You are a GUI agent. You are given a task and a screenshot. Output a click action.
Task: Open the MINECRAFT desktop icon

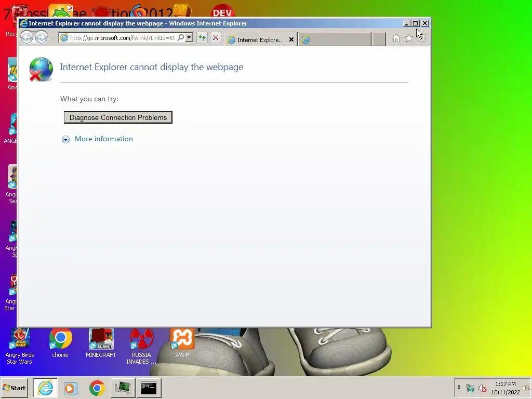coord(101,343)
